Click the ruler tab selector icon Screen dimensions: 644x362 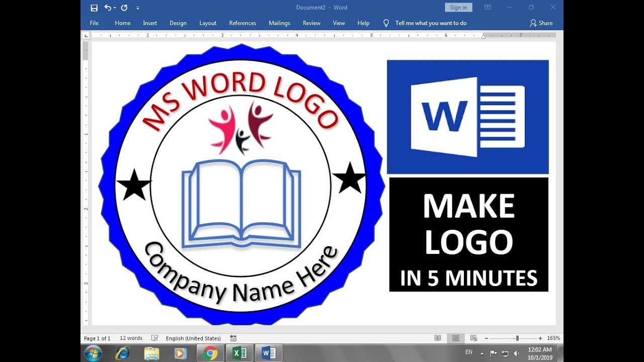click(x=86, y=36)
